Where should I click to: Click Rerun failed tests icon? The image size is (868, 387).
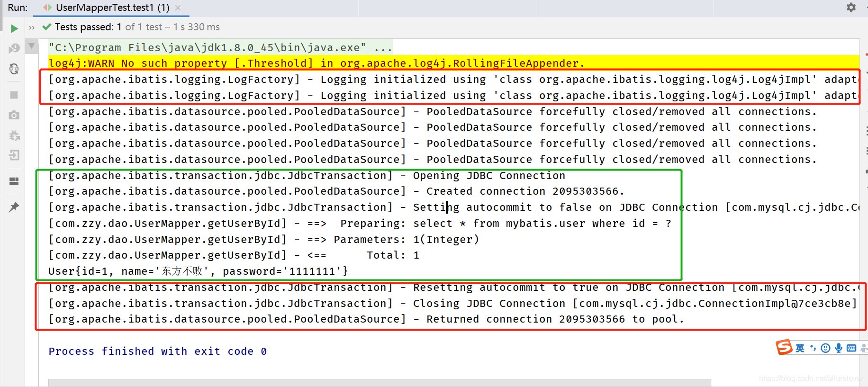click(14, 48)
